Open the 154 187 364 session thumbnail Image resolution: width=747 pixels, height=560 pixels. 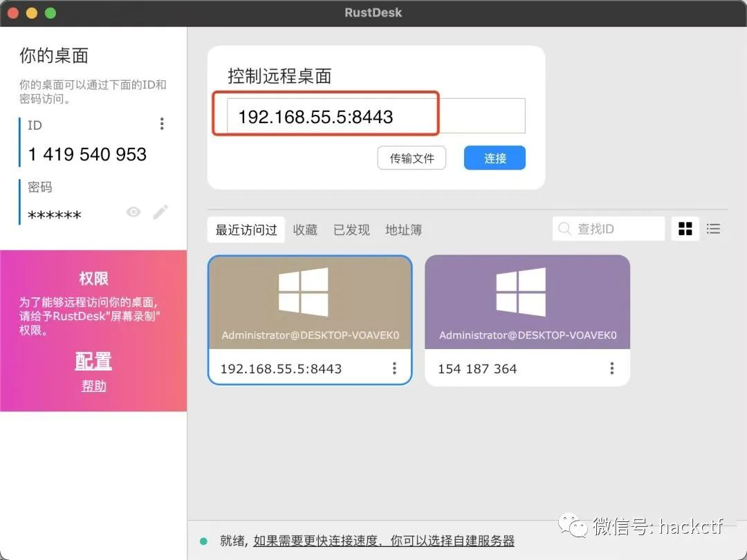527,302
